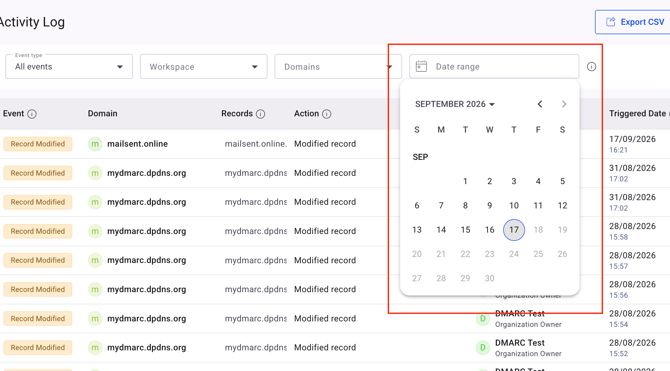
Task: Click the 15:56 trigger time
Action: point(618,295)
